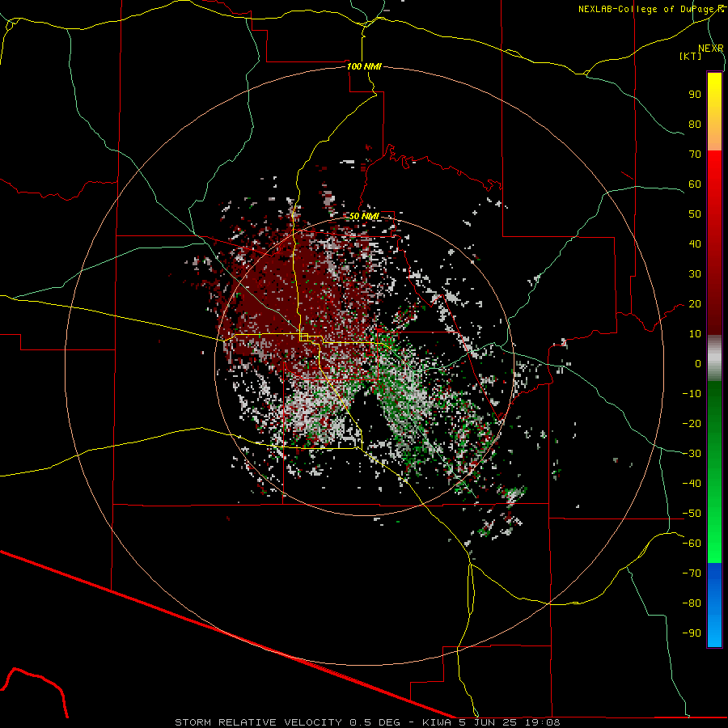
Task: Select the -40 value on velocity scale
Action: pyautogui.click(x=692, y=484)
